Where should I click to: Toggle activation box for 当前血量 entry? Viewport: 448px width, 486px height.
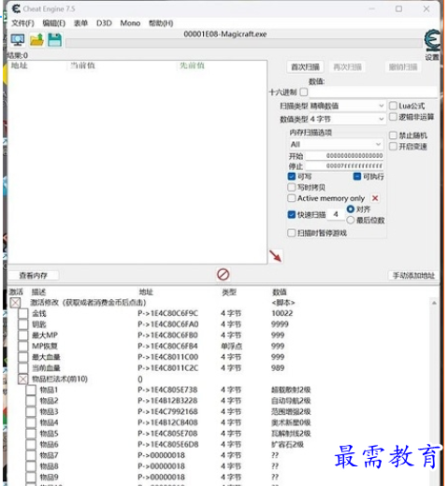(23, 368)
